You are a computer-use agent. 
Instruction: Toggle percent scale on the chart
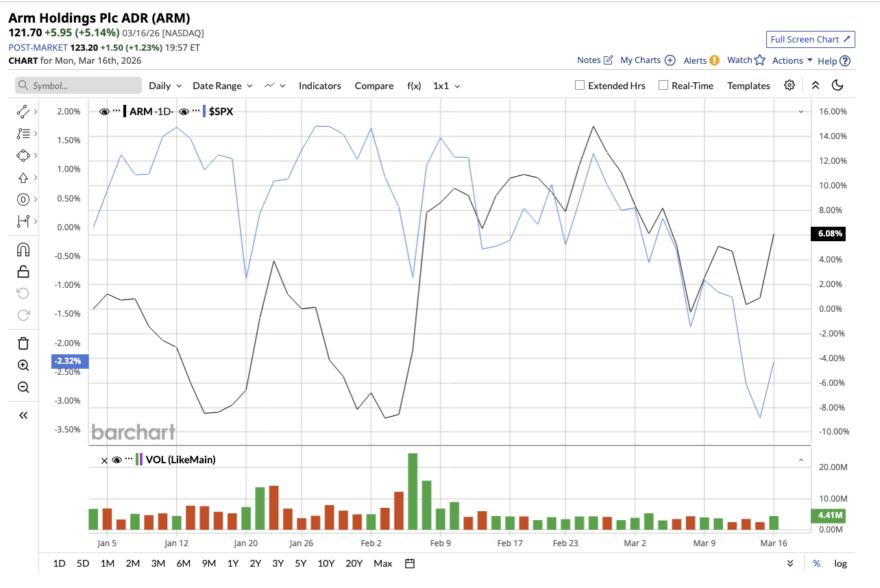pos(816,563)
